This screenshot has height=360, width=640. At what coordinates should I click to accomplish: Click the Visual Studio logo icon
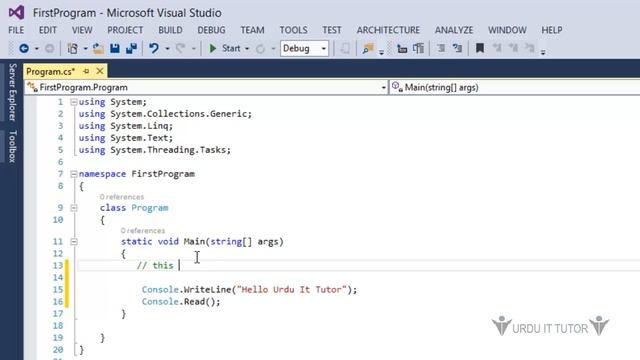16,13
